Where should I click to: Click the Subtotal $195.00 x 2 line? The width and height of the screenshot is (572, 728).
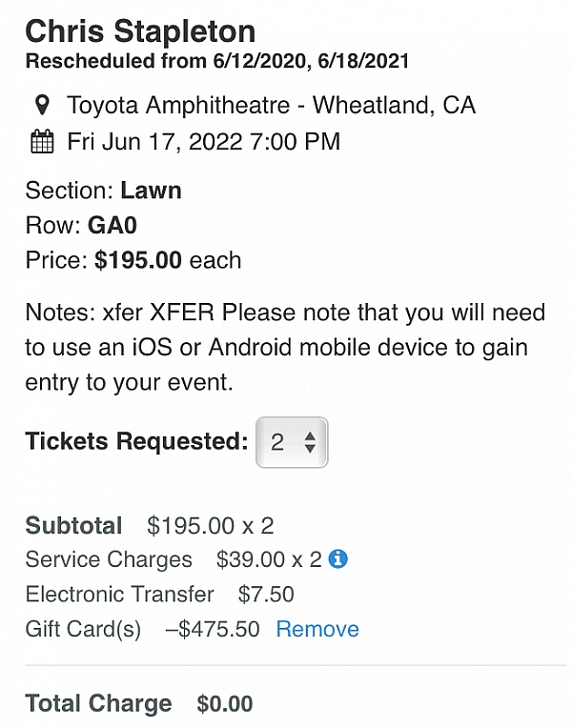click(x=149, y=526)
